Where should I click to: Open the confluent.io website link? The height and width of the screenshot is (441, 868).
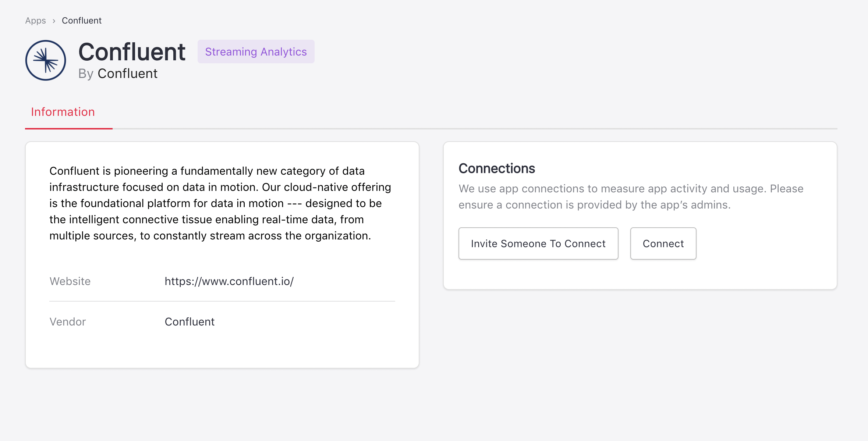[229, 281]
